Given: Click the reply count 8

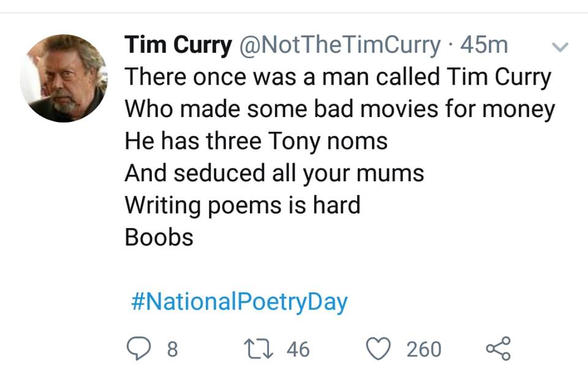Looking at the screenshot, I should (x=172, y=349).
